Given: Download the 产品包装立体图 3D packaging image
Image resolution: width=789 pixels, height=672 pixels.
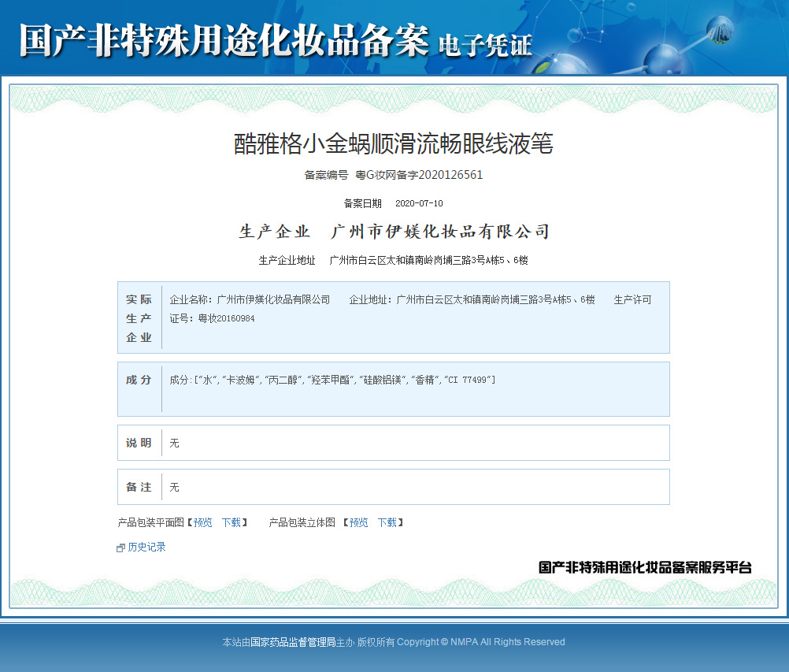Looking at the screenshot, I should click(x=387, y=522).
